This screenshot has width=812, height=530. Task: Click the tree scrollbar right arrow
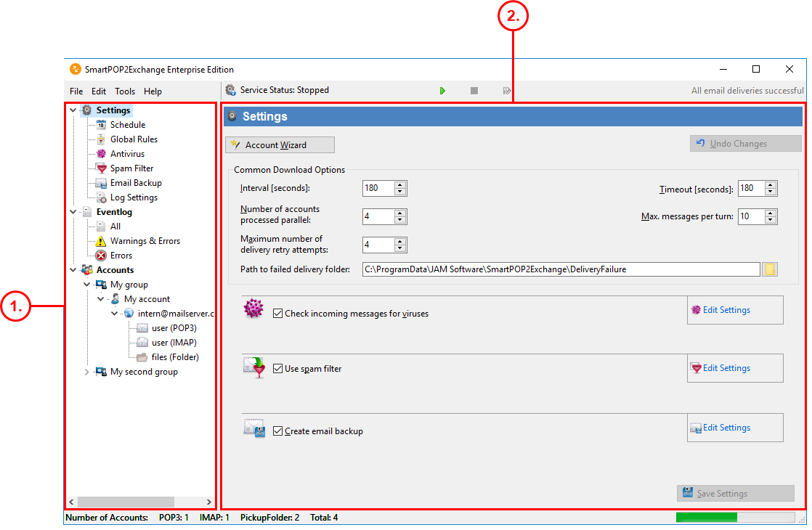pyautogui.click(x=208, y=502)
